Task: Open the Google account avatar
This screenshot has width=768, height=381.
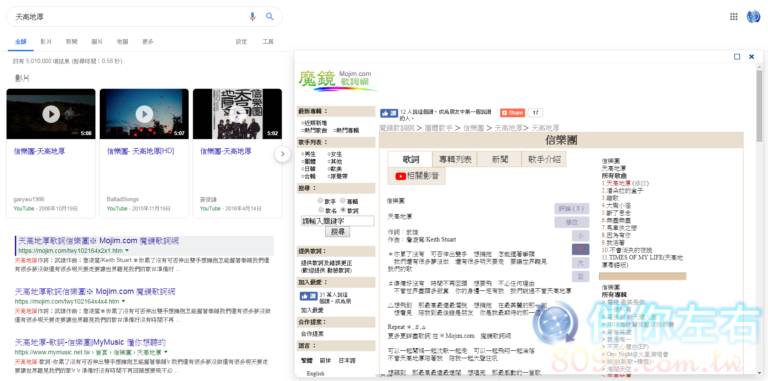Action: click(753, 17)
